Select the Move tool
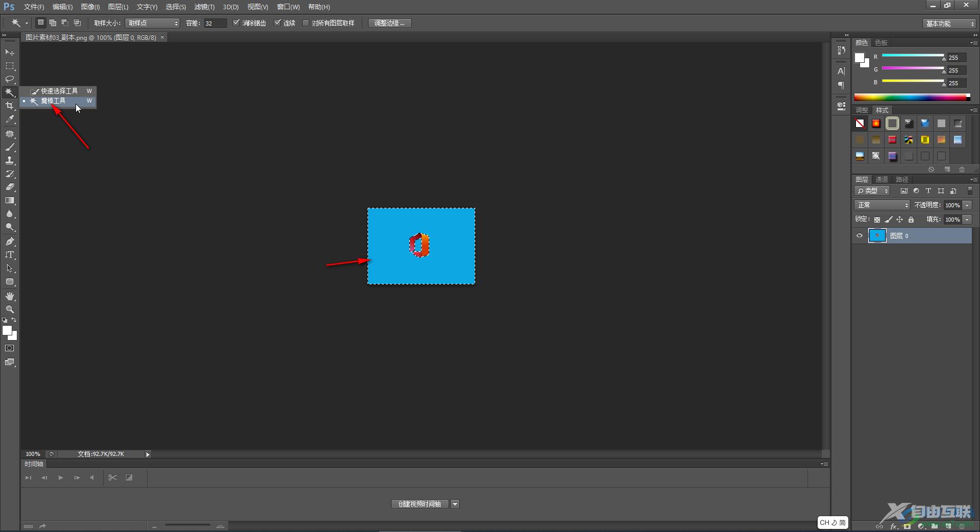980x532 pixels. point(10,53)
